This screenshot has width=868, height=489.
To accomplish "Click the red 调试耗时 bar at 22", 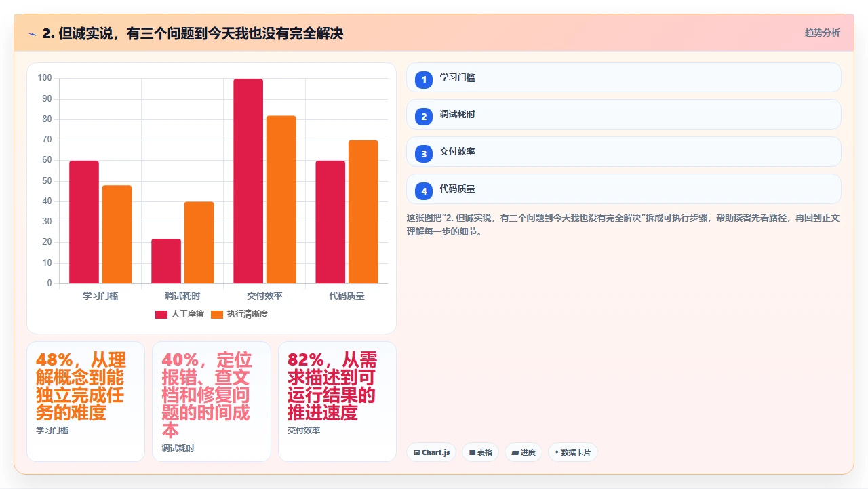I will coord(166,261).
